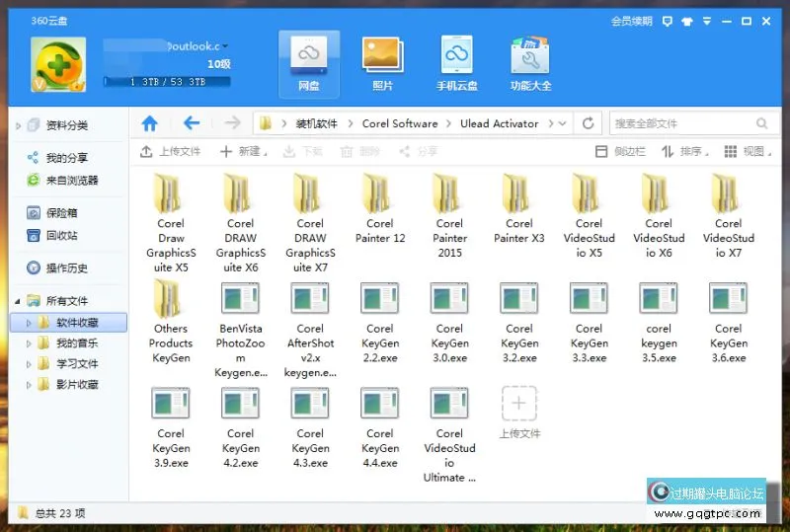Expand the 资料分类 tree node
This screenshot has height=532, width=790.
[18, 125]
